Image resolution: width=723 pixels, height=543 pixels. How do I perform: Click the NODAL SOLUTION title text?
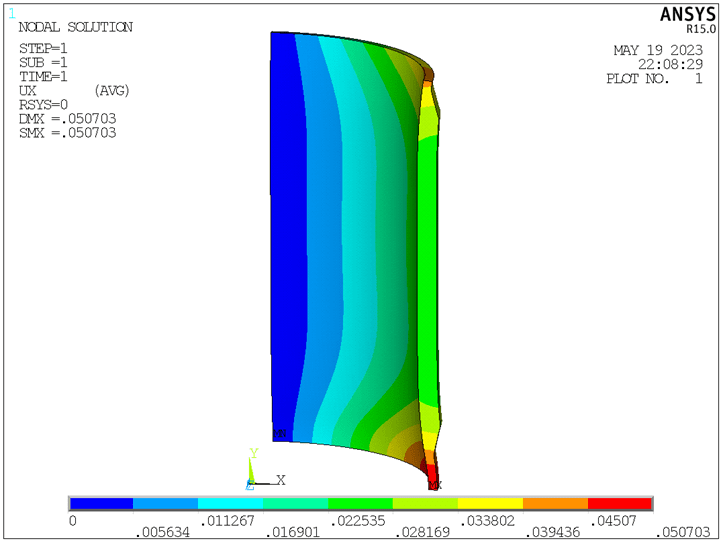pos(75,27)
